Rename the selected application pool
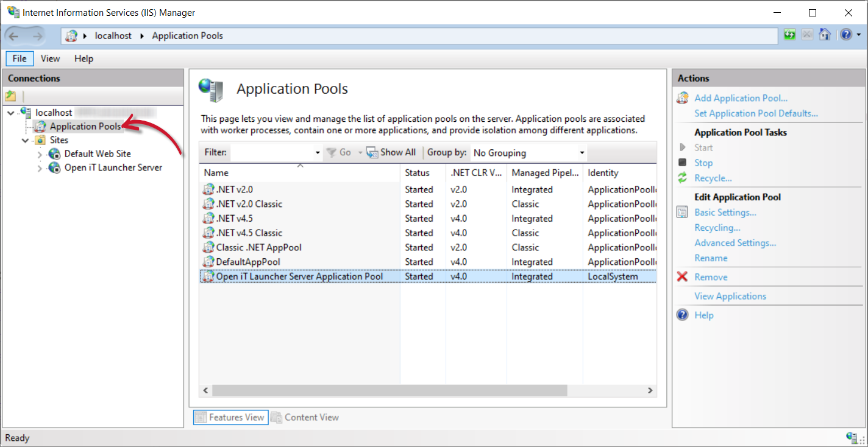The height and width of the screenshot is (447, 868). pos(711,258)
